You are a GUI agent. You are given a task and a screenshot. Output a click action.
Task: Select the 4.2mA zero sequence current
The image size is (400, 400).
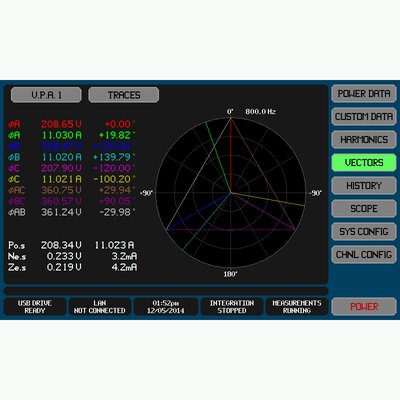pyautogui.click(x=124, y=267)
